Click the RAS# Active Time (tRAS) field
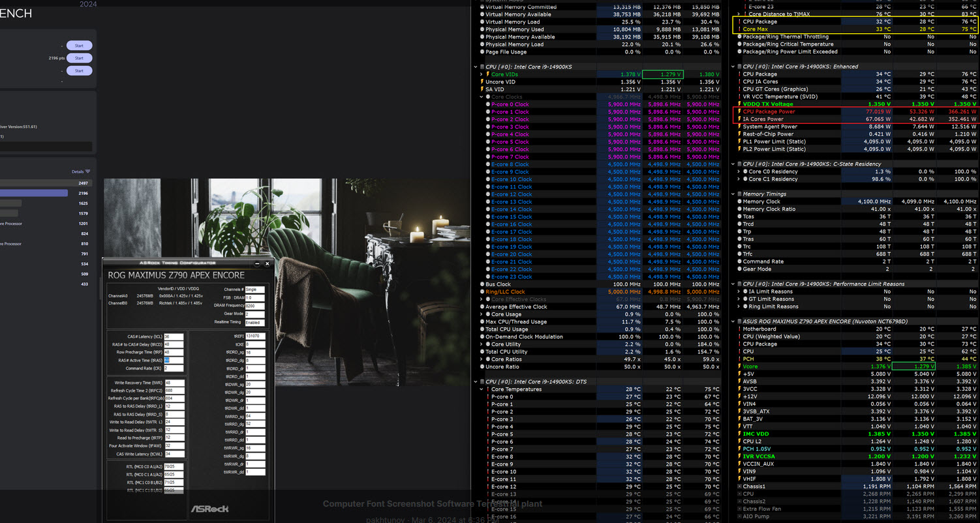 click(x=174, y=360)
